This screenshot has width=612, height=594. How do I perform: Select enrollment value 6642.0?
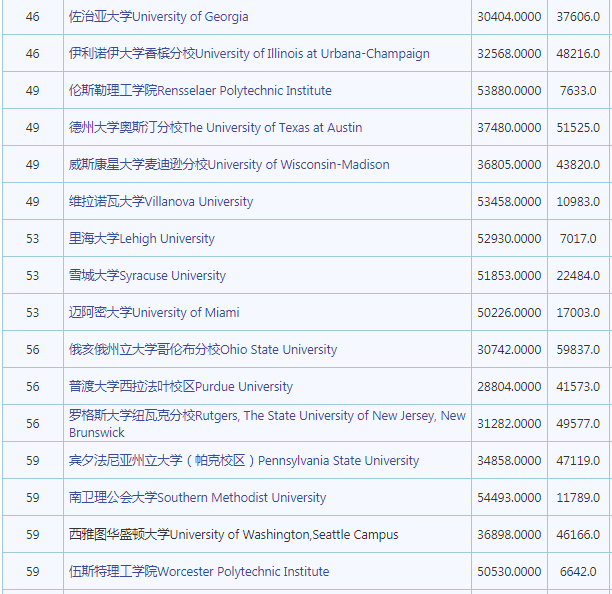click(578, 572)
